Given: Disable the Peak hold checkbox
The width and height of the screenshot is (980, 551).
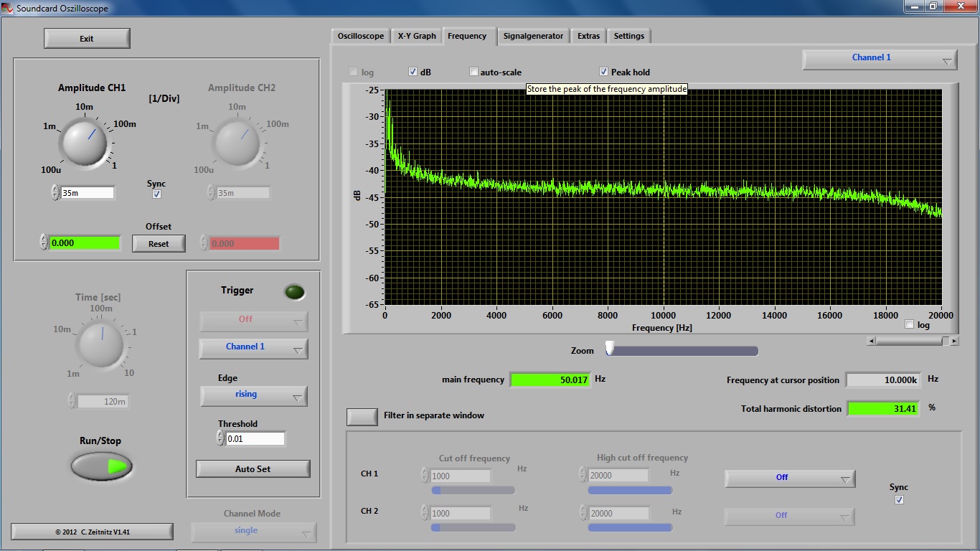Looking at the screenshot, I should click(604, 72).
